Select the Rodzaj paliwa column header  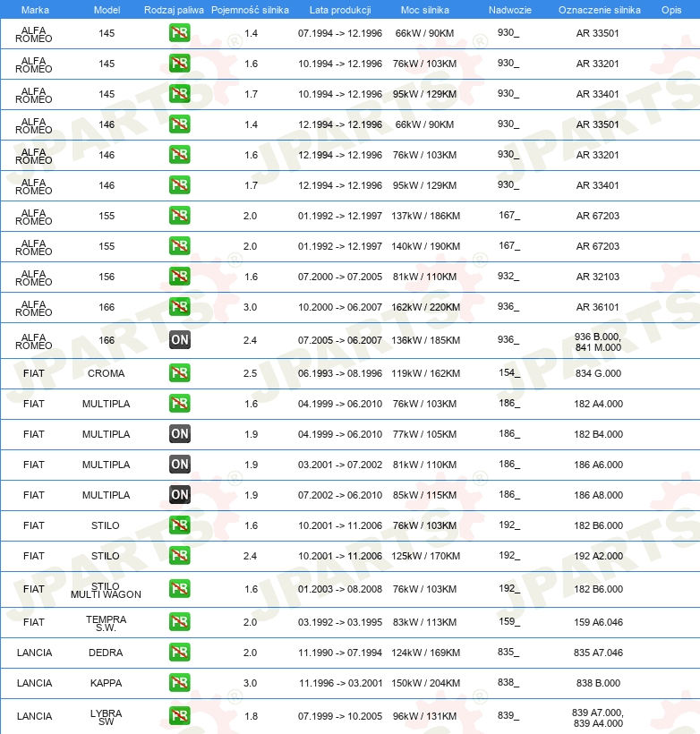point(174,10)
